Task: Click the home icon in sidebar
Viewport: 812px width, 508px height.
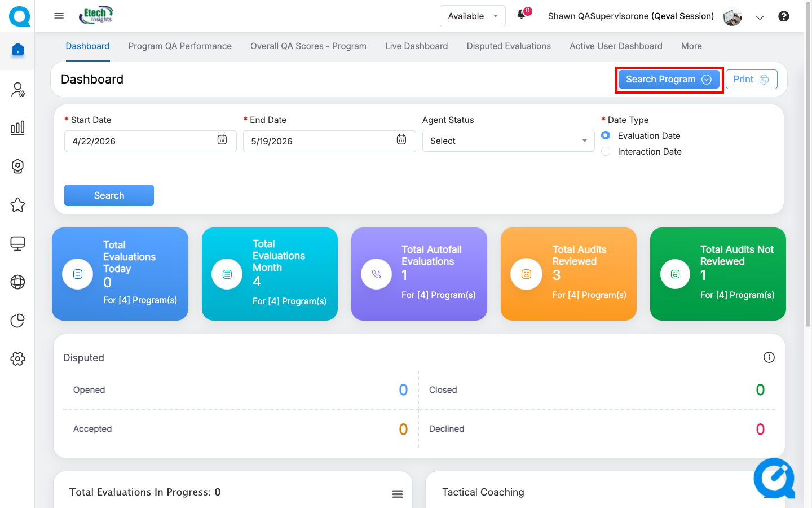Action: click(x=18, y=50)
